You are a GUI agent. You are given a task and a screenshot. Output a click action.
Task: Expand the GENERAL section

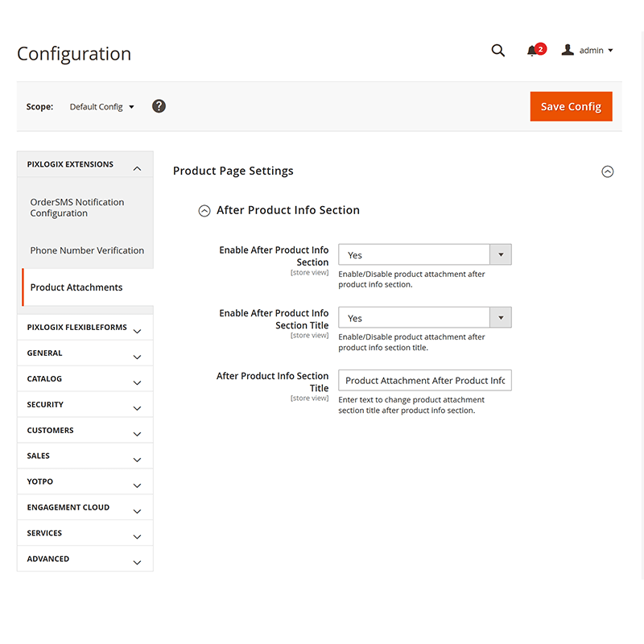pyautogui.click(x=85, y=353)
